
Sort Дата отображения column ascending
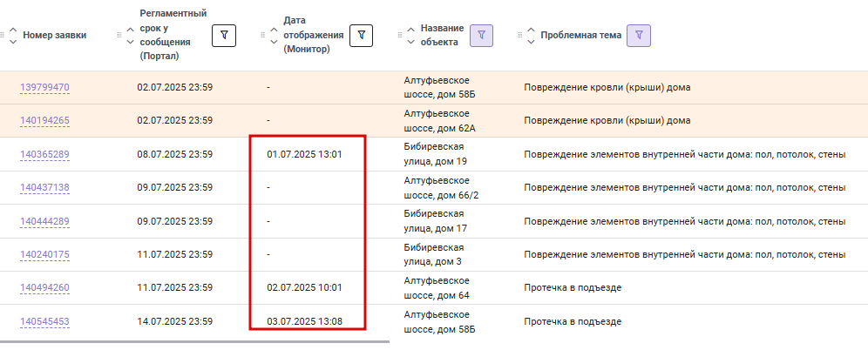pos(274,30)
